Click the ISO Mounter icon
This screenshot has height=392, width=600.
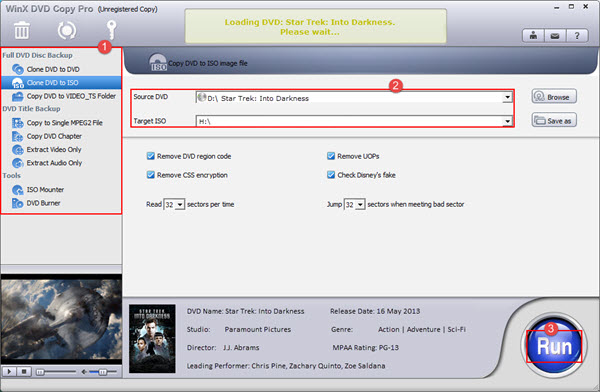(x=18, y=190)
